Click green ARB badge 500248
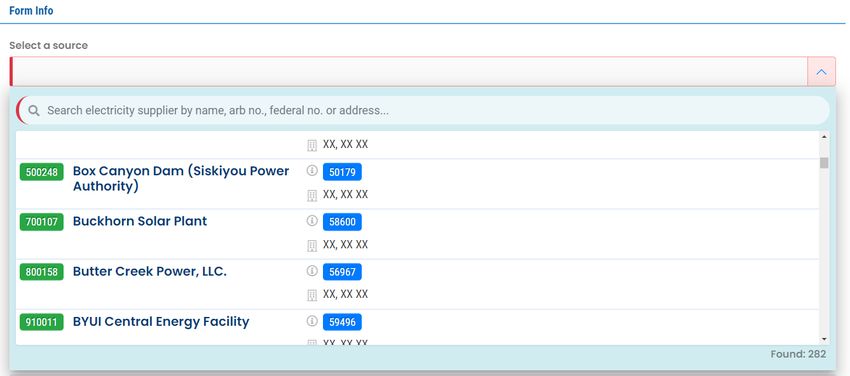The image size is (850, 376). click(x=42, y=172)
